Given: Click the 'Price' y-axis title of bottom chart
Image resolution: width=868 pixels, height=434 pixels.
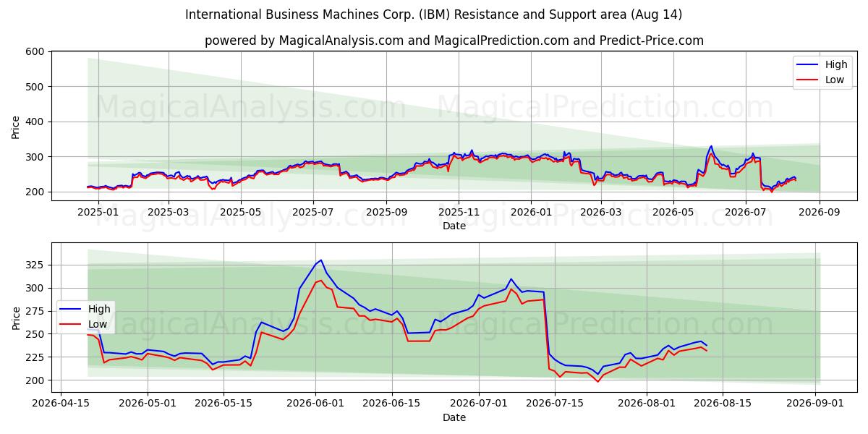Looking at the screenshot, I should click(15, 318).
